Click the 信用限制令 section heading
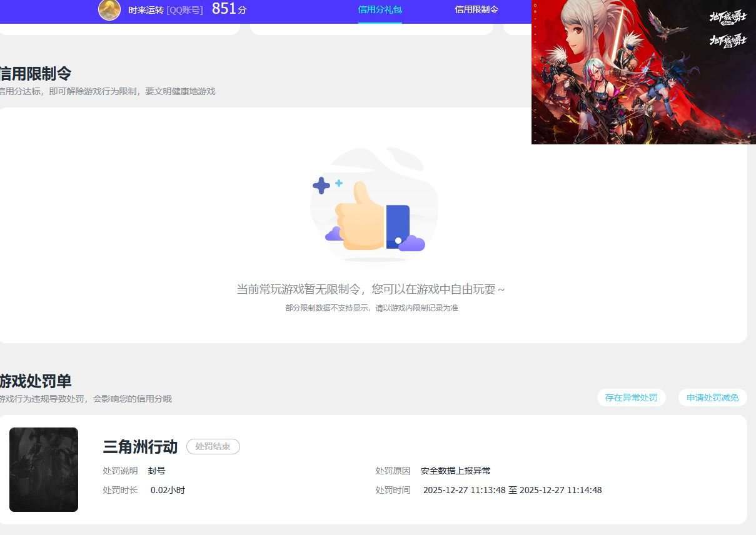The image size is (756, 535). coord(36,73)
